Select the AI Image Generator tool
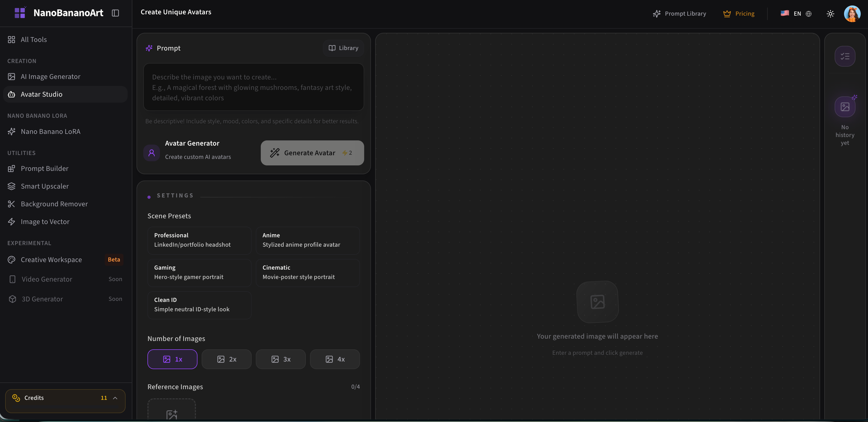 51,77
